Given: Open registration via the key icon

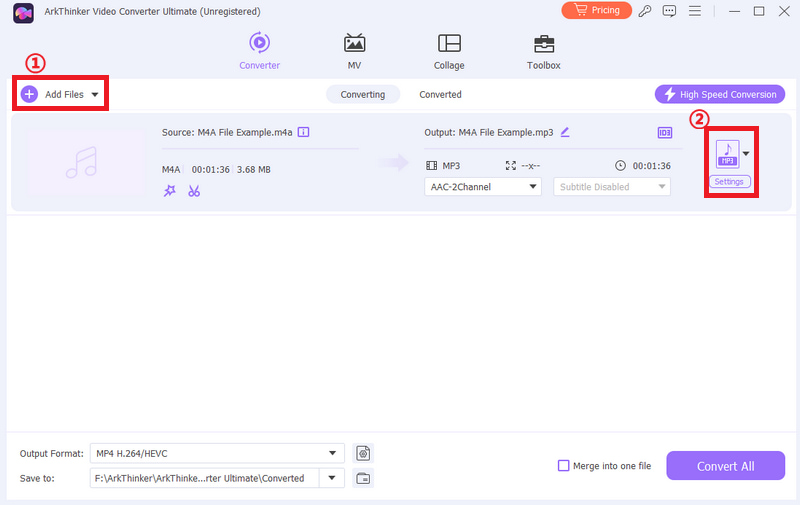Looking at the screenshot, I should tap(645, 11).
